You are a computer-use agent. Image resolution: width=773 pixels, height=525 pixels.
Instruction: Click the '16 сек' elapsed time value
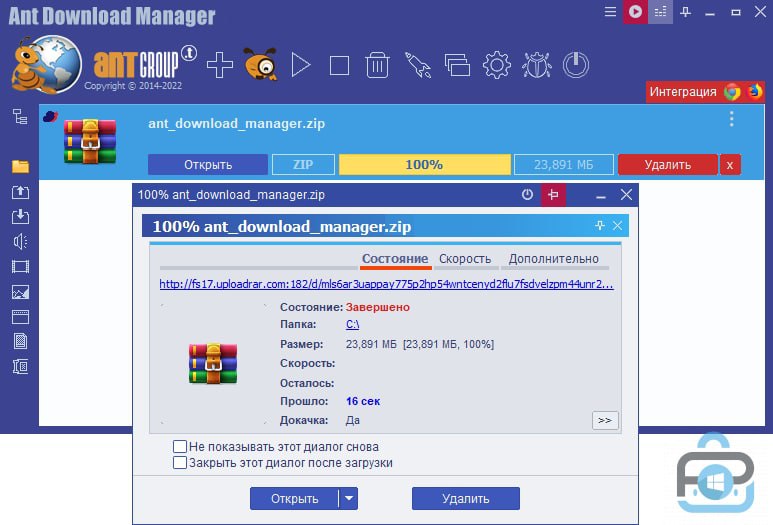point(363,401)
